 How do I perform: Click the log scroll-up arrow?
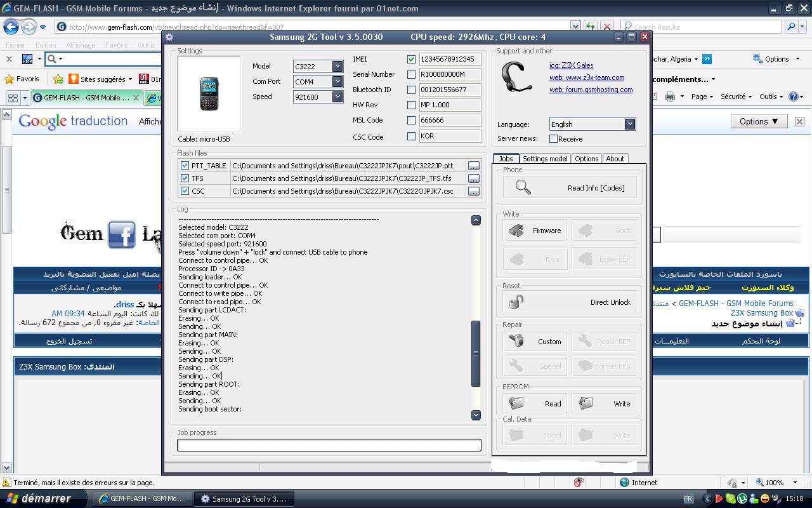coord(476,220)
